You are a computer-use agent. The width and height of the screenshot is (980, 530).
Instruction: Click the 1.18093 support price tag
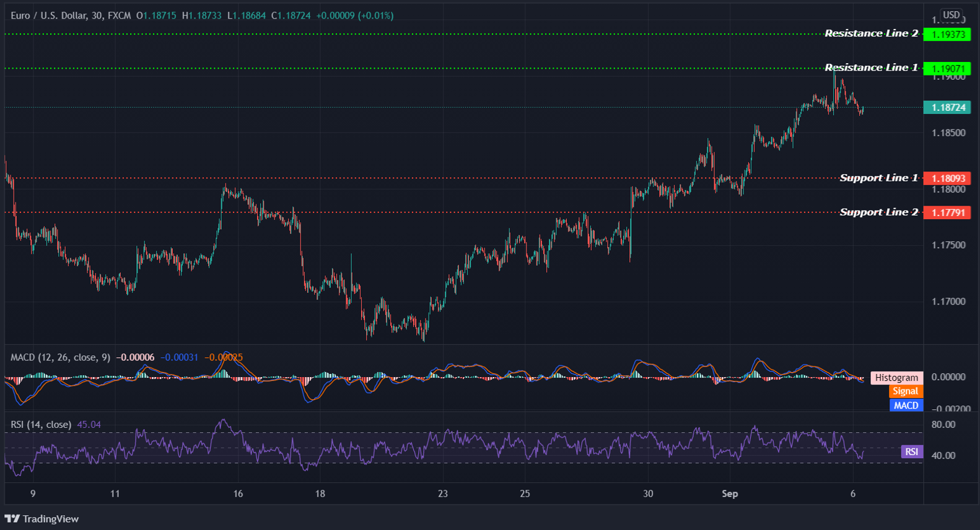pos(947,178)
